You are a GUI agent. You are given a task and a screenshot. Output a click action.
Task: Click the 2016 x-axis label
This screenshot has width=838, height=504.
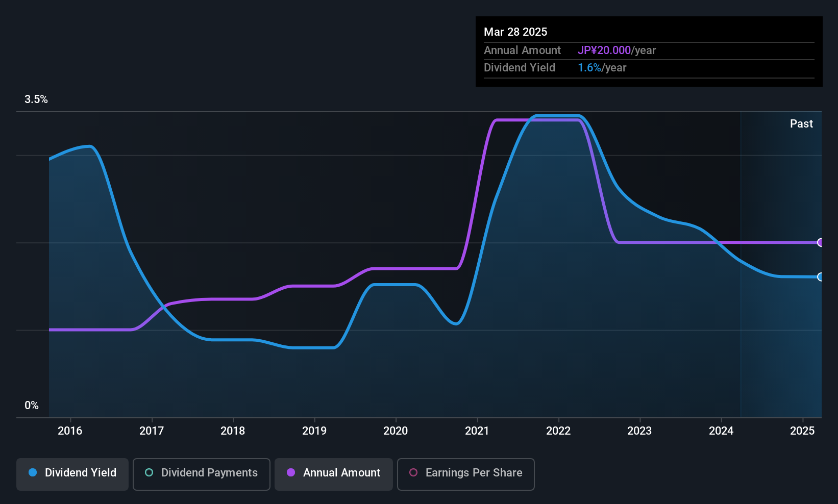click(x=70, y=431)
